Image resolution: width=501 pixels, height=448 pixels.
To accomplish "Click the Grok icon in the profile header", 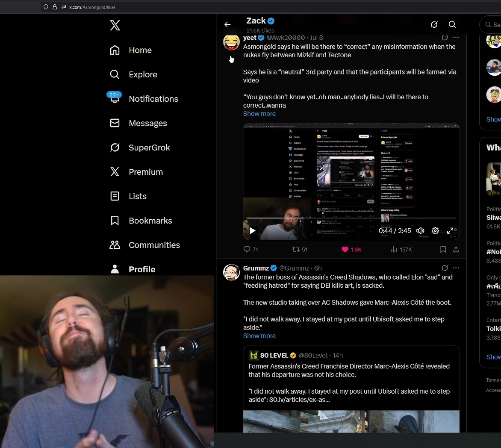I will tap(434, 25).
